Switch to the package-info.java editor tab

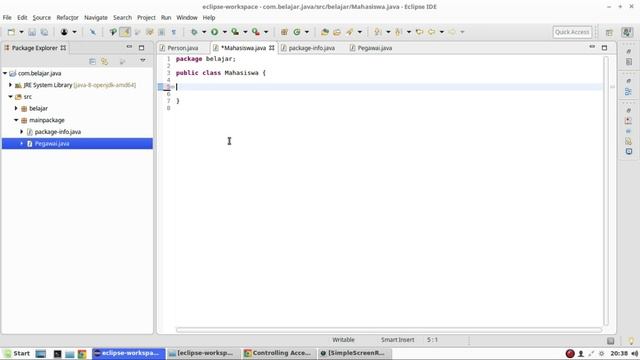point(311,48)
